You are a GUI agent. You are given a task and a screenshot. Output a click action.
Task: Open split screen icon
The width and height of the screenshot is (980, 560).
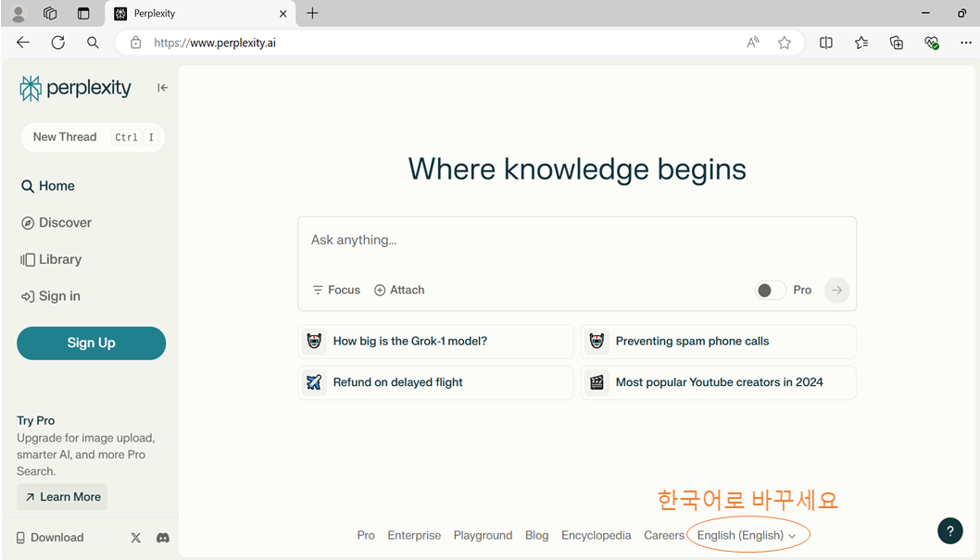826,43
